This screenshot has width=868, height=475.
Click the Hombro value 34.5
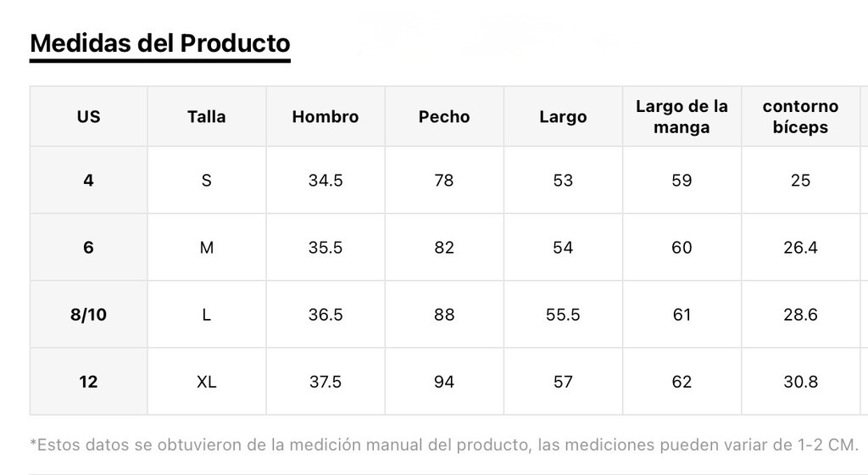pyautogui.click(x=325, y=180)
